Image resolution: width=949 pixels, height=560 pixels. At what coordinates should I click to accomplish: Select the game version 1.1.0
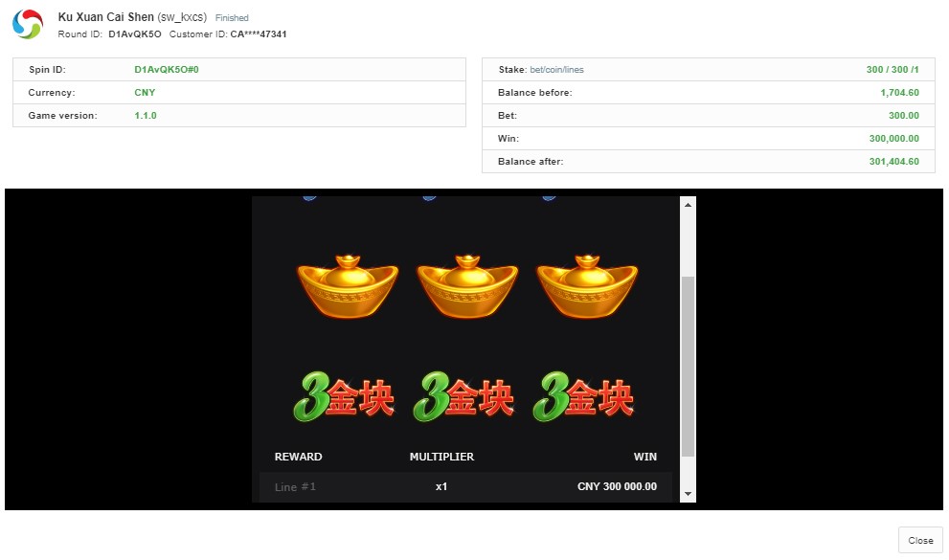coord(146,116)
